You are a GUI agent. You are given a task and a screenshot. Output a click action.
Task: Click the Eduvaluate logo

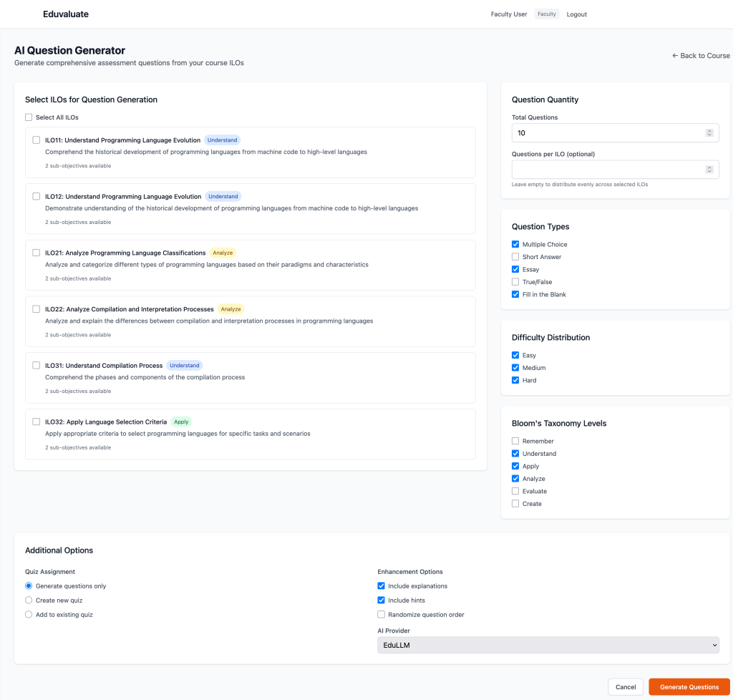click(66, 14)
